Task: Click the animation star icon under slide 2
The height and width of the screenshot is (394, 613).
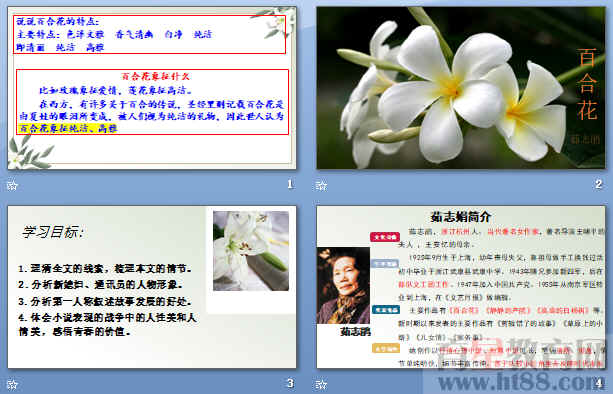Action: (x=321, y=185)
